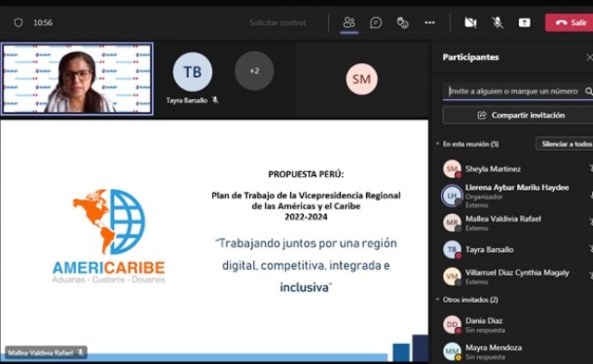
Task: Open the participants panel icon
Action: [x=348, y=22]
